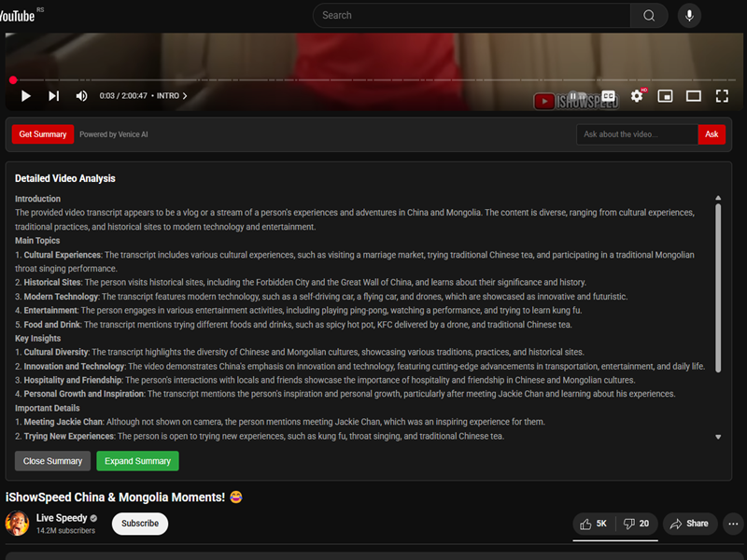
Task: Open Live Speedy channel avatar
Action: pos(17,524)
